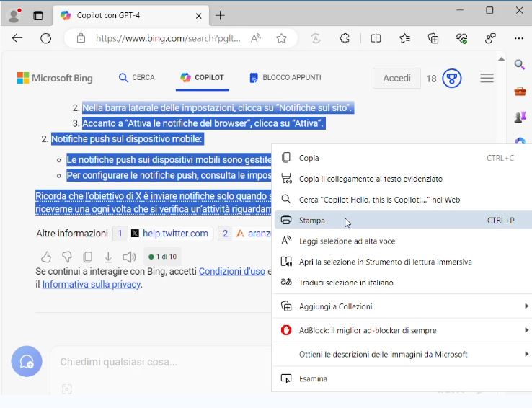Add an image with the chat camera icon
532x408 pixels.
pos(67,389)
